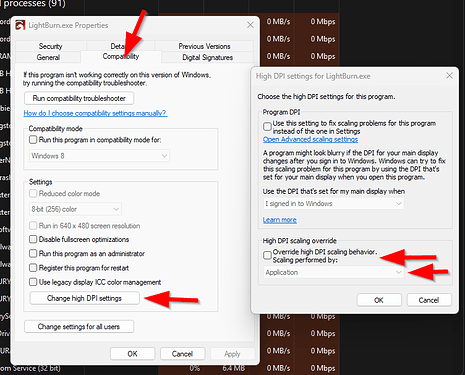Viewport: 465px width, 375px height.
Task: Toggle the Reduced color mode checkbox
Action: (33, 194)
